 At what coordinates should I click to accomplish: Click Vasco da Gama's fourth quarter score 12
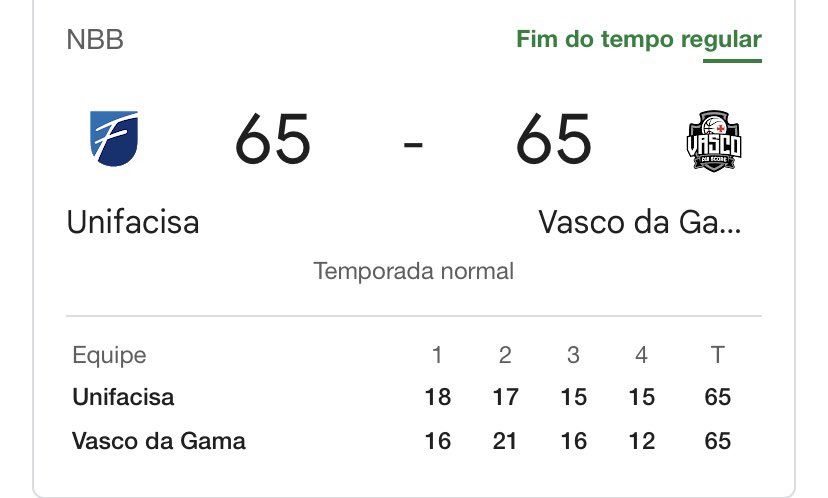click(641, 441)
